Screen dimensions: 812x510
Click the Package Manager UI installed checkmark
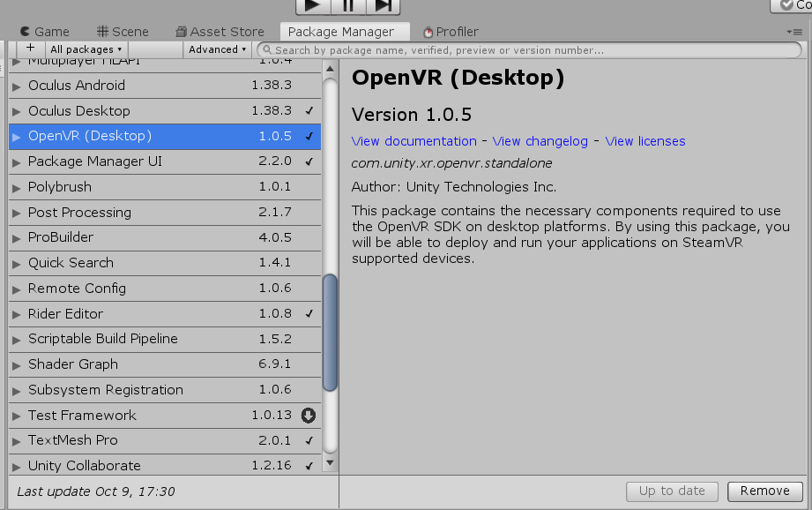click(309, 161)
